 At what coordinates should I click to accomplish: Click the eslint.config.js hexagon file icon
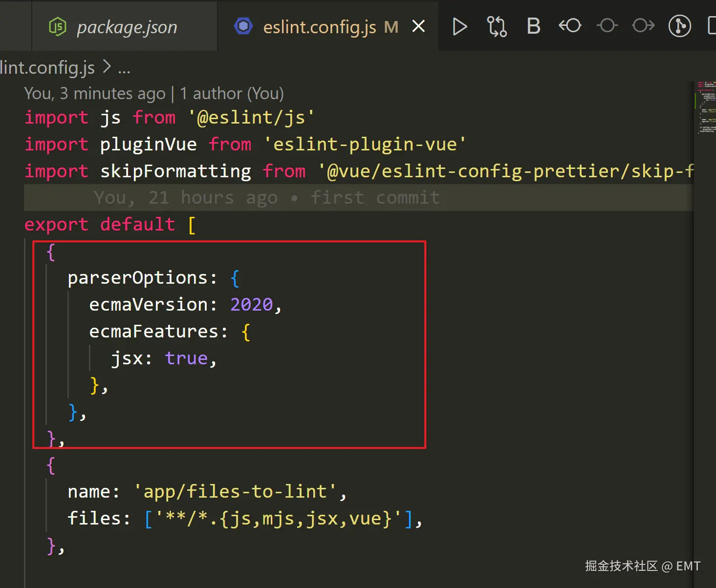click(x=243, y=26)
